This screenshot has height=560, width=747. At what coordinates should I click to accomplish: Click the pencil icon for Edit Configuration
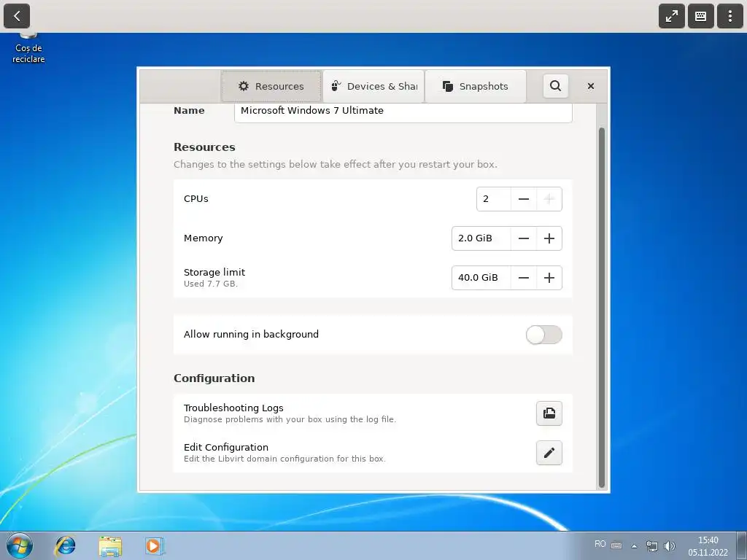[549, 453]
